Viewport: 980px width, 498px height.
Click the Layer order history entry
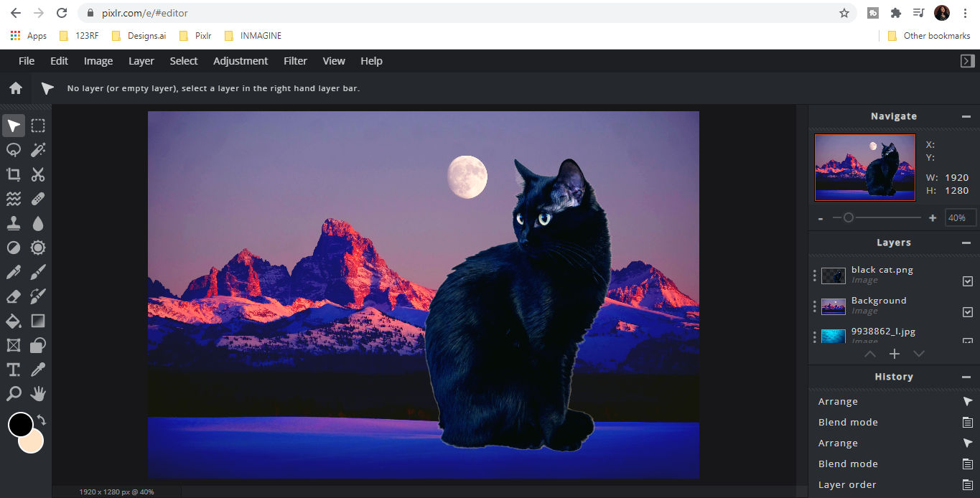pos(847,484)
